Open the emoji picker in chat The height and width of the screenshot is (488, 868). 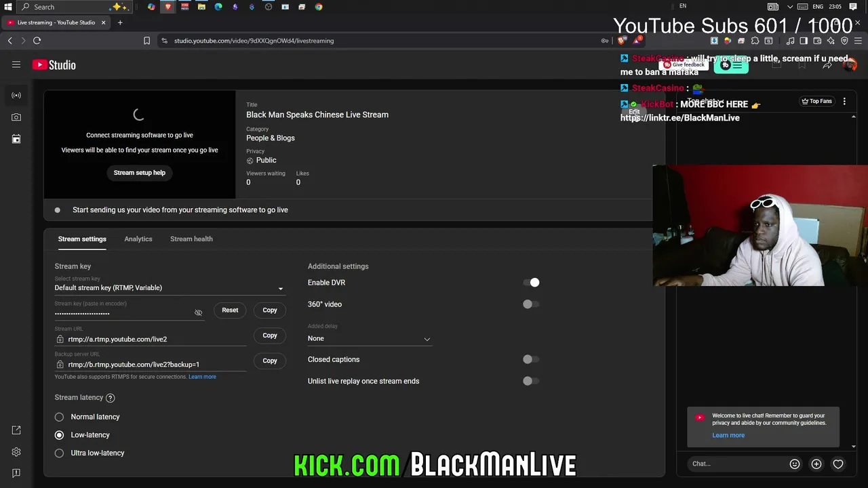coord(795,464)
